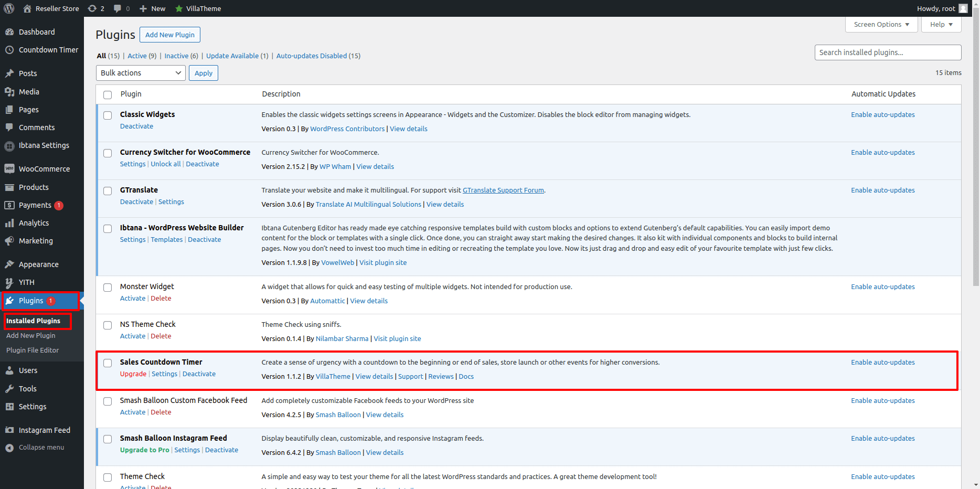Screen dimensions: 980x489
Task: Click the comments bubble icon in admin bar
Action: point(118,8)
